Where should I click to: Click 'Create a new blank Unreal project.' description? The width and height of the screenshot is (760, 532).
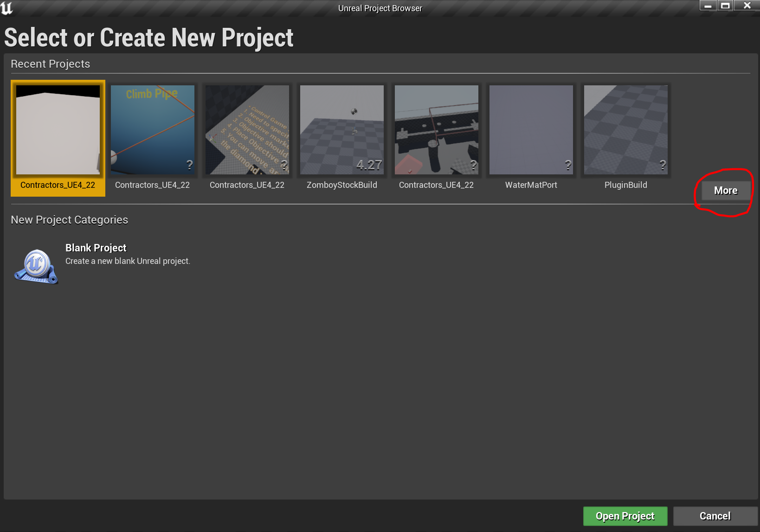coord(128,261)
